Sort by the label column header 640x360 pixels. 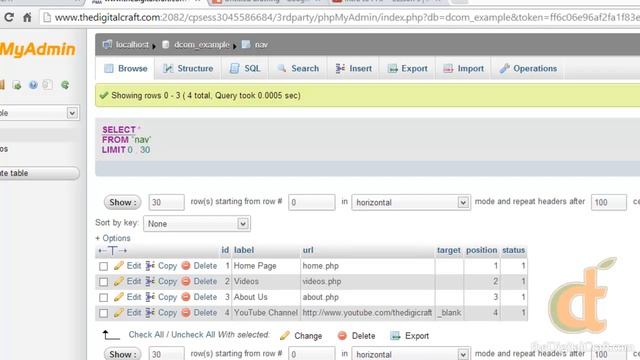(x=244, y=250)
